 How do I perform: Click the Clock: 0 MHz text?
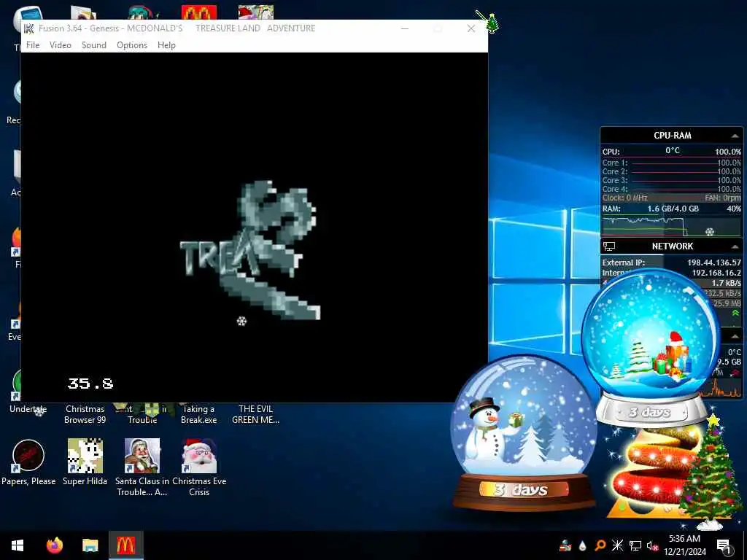pyautogui.click(x=624, y=197)
